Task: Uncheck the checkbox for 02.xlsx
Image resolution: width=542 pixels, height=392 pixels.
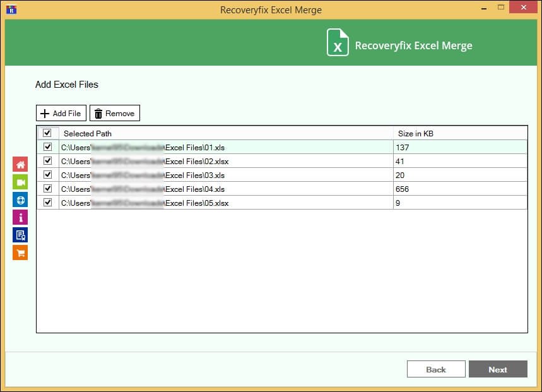Action: point(48,161)
